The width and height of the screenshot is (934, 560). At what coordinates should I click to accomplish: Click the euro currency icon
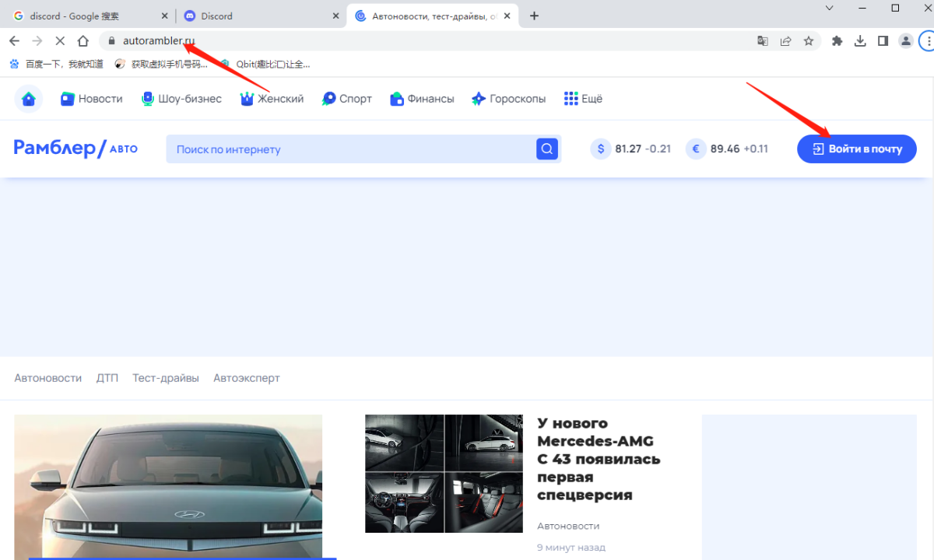[x=696, y=149]
